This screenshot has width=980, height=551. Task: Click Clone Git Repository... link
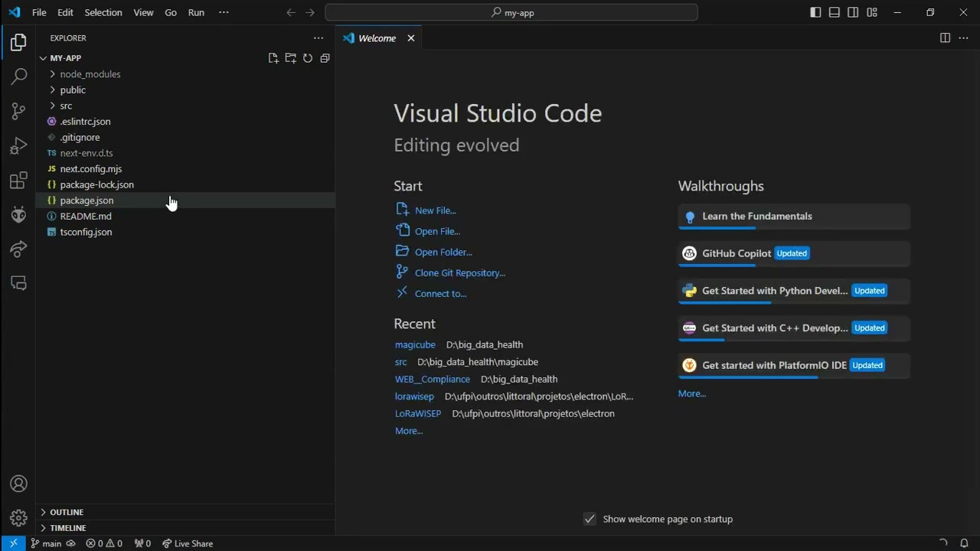pos(460,272)
